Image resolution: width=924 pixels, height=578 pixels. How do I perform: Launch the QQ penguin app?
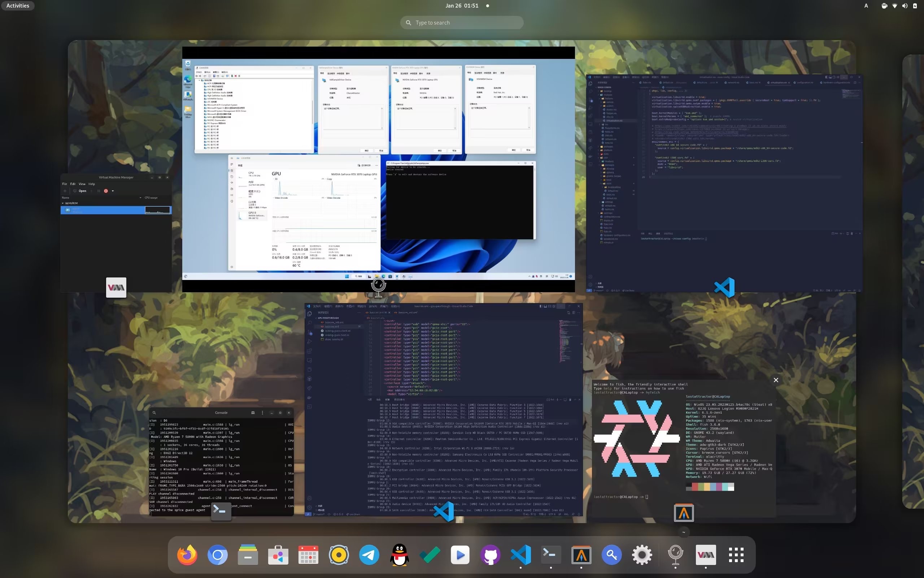(400, 555)
